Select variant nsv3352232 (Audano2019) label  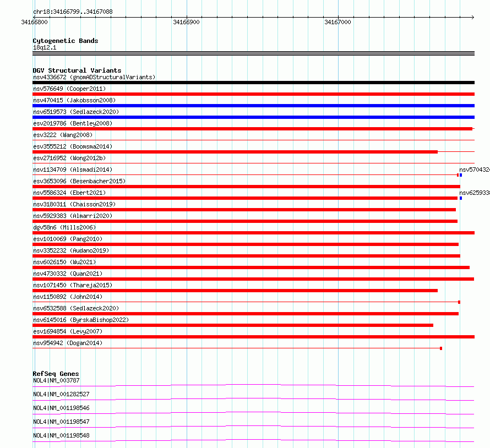(x=71, y=250)
